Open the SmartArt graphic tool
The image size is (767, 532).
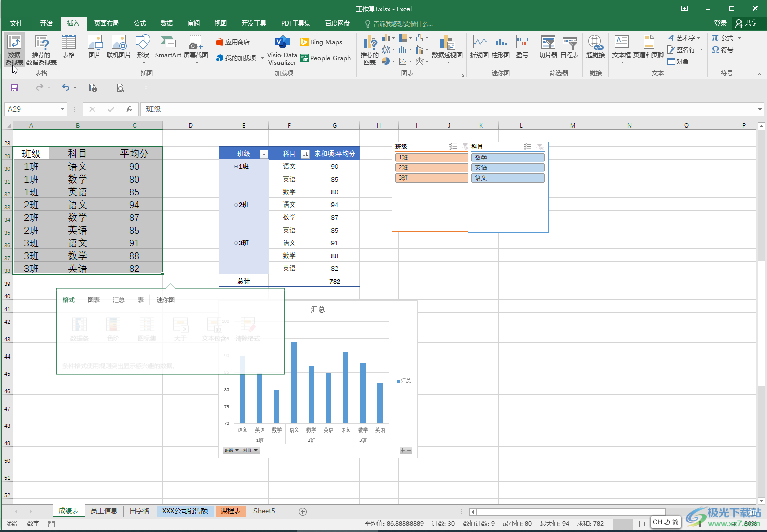tap(168, 47)
